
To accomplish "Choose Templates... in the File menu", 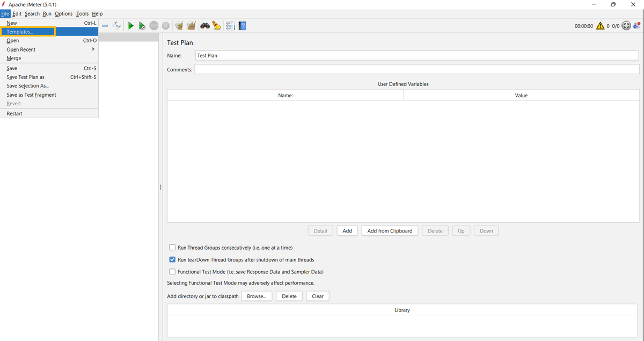I will click(x=49, y=32).
